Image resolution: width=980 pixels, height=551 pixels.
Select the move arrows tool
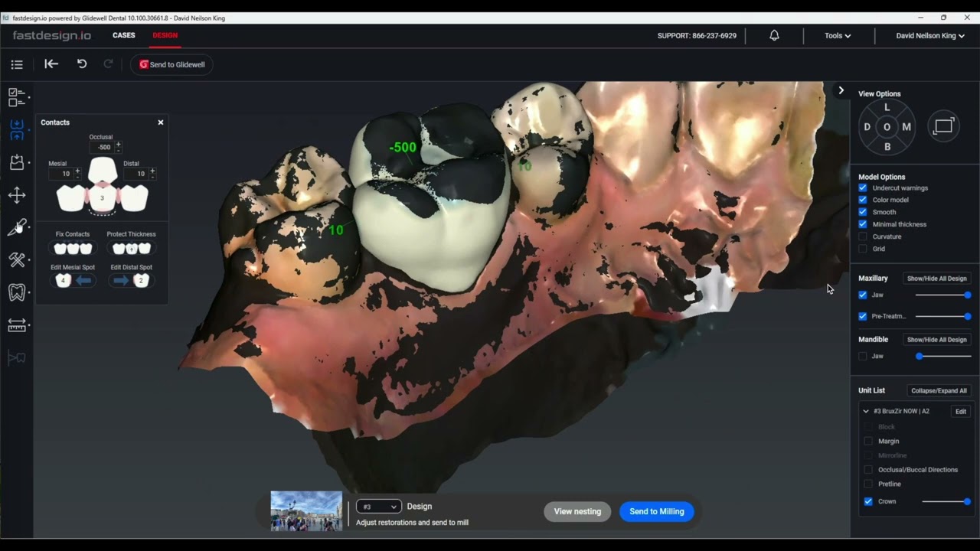pyautogui.click(x=17, y=195)
